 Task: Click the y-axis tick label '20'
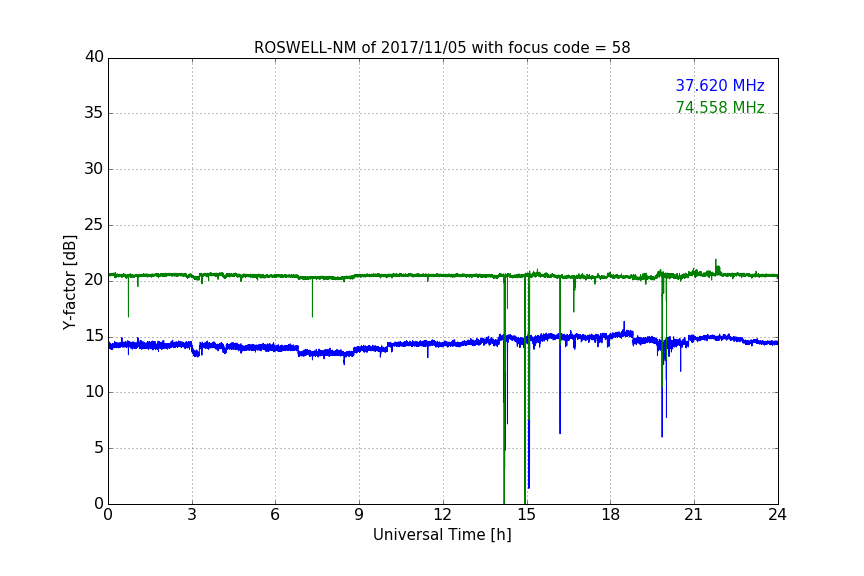94,280
